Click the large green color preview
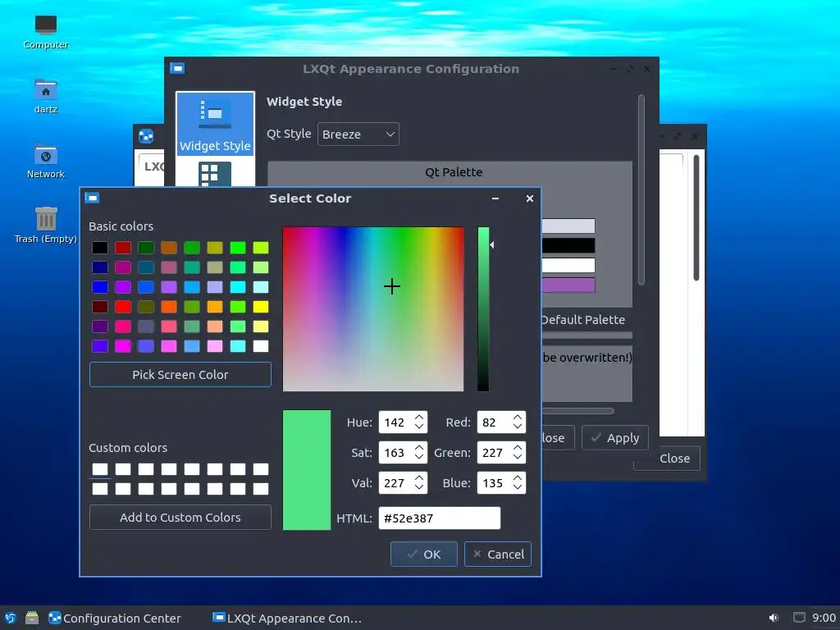 307,470
